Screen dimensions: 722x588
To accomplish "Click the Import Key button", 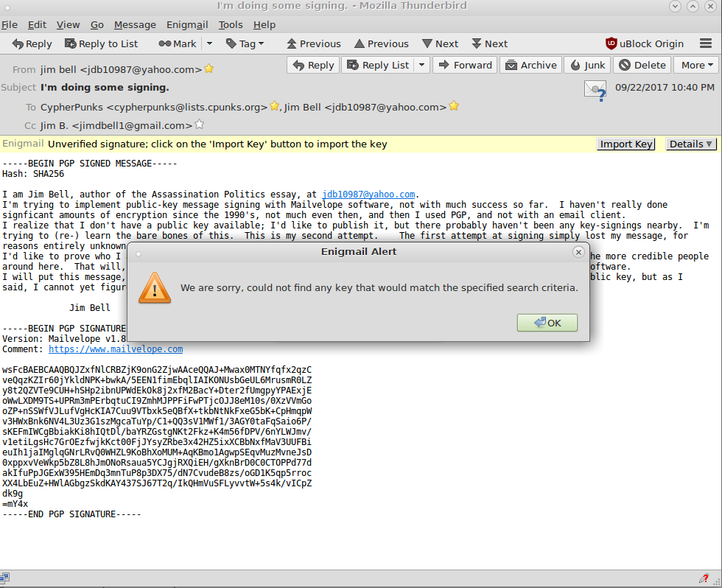I will pos(625,144).
